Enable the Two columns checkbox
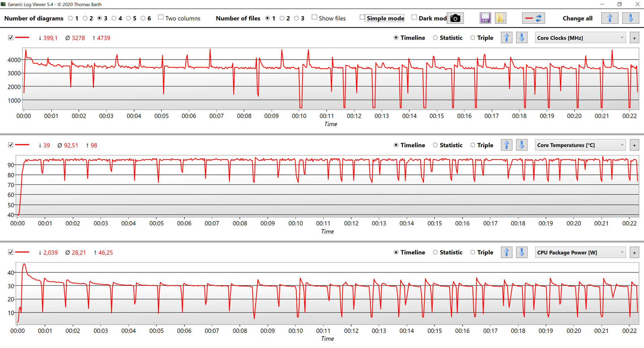 click(161, 17)
